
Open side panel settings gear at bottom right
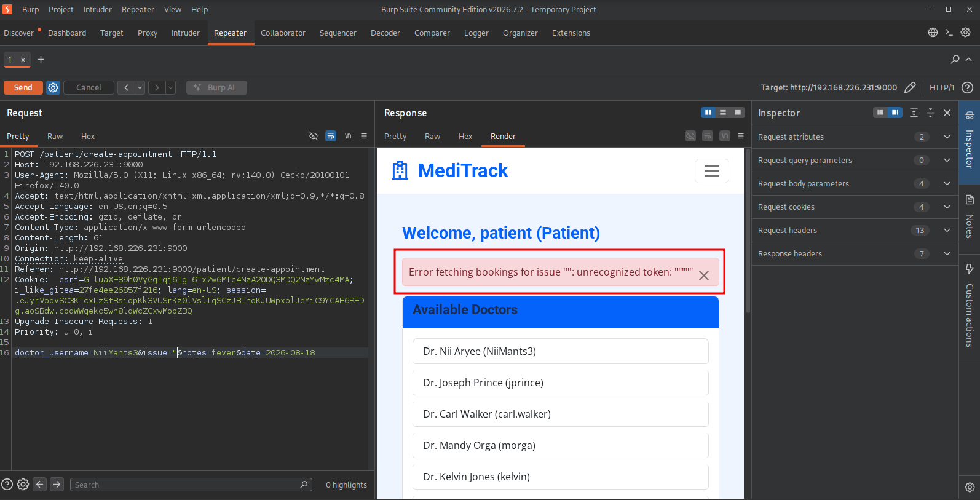[970, 487]
